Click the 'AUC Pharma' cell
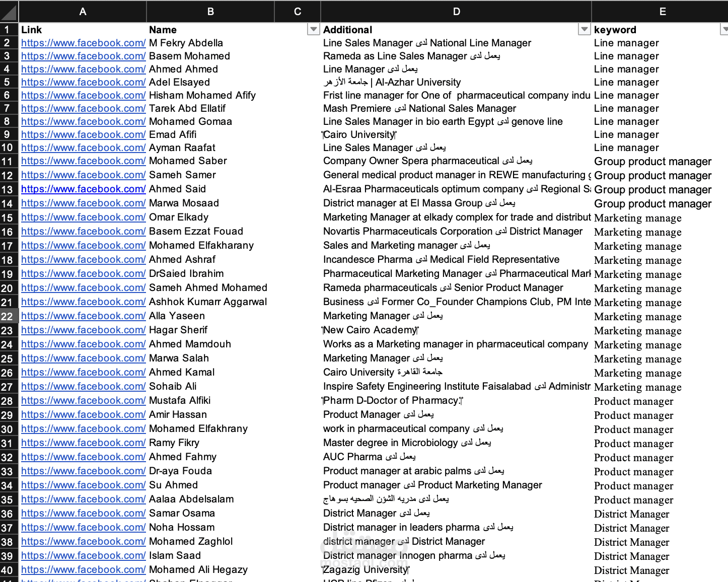Viewport: 728px width, 582px height. click(456, 457)
